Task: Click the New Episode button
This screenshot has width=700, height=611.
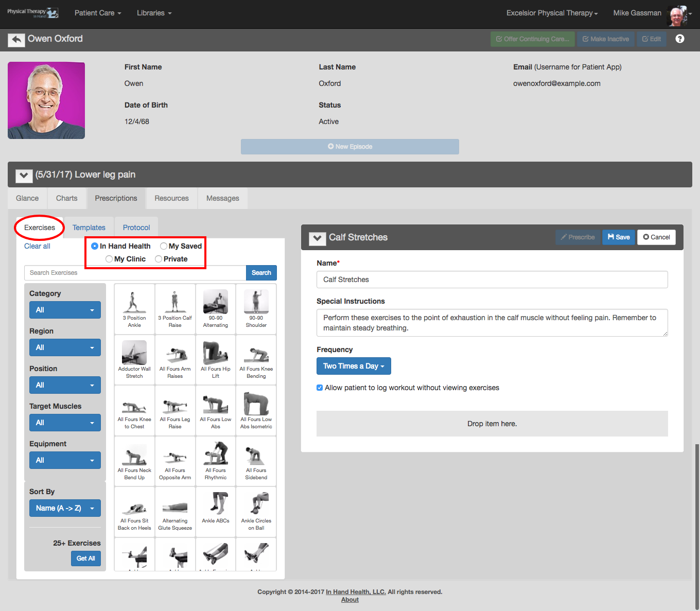Action: [350, 147]
